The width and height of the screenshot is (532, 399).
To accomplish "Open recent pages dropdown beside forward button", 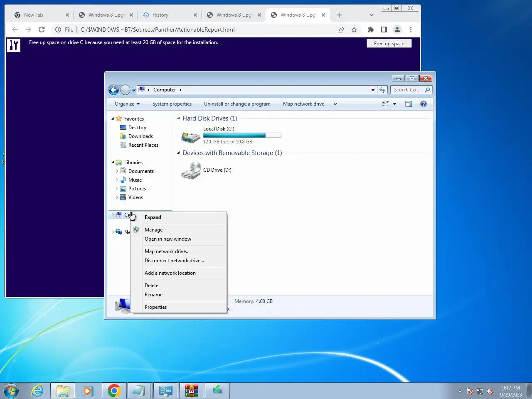I will 133,90.
